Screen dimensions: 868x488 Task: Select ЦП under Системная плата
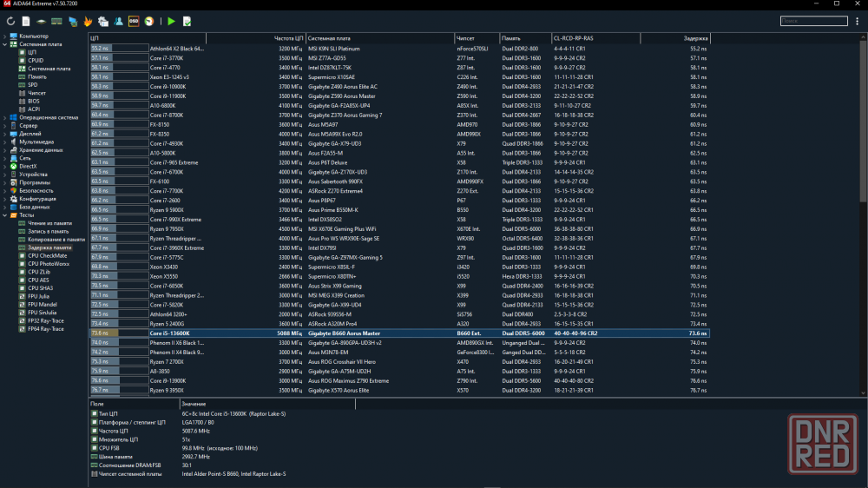point(32,52)
